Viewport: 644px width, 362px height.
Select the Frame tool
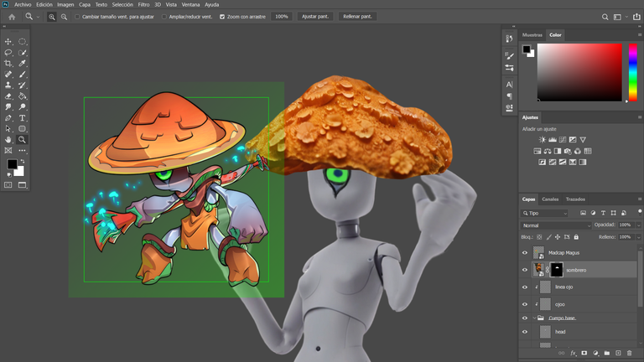(8, 151)
